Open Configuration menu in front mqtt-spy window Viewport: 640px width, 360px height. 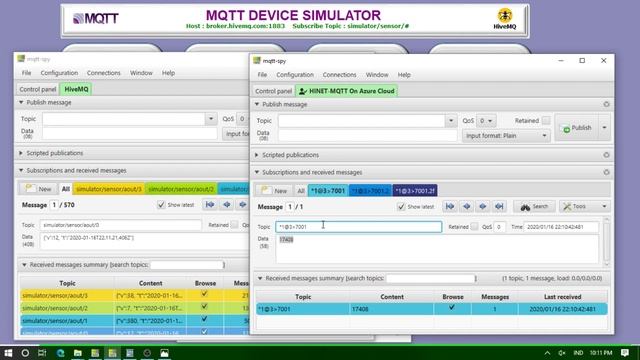coord(295,75)
